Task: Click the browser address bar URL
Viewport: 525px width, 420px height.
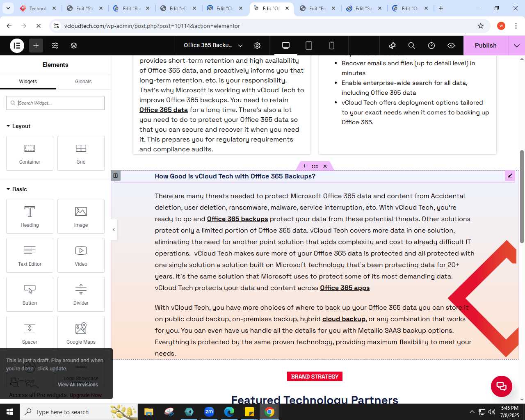Action: pyautogui.click(x=152, y=26)
